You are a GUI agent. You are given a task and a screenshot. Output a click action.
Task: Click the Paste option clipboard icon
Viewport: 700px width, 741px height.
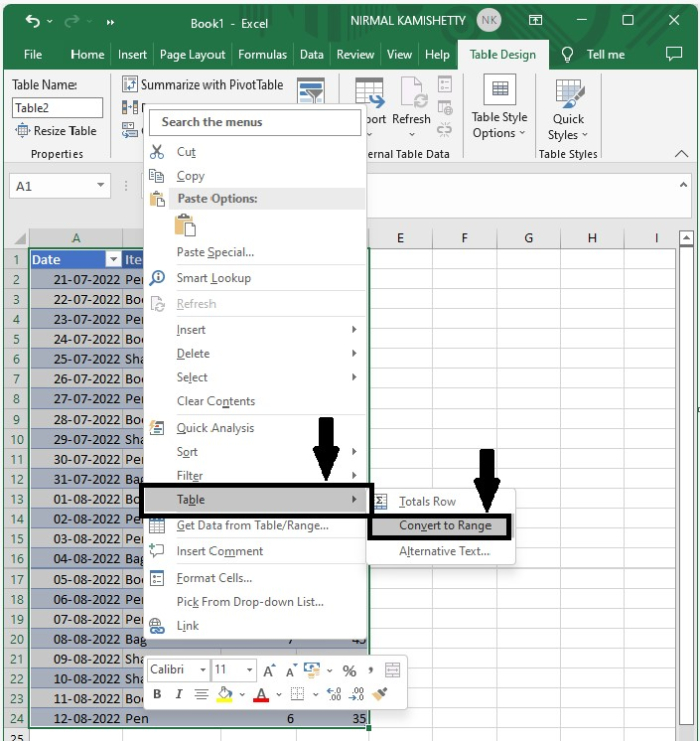point(185,225)
